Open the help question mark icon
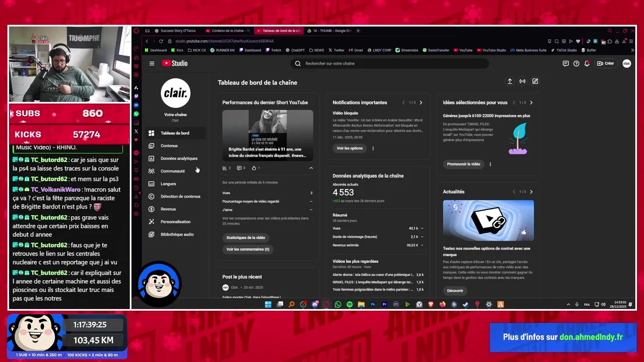Image resolution: width=644 pixels, height=362 pixels. [x=576, y=63]
